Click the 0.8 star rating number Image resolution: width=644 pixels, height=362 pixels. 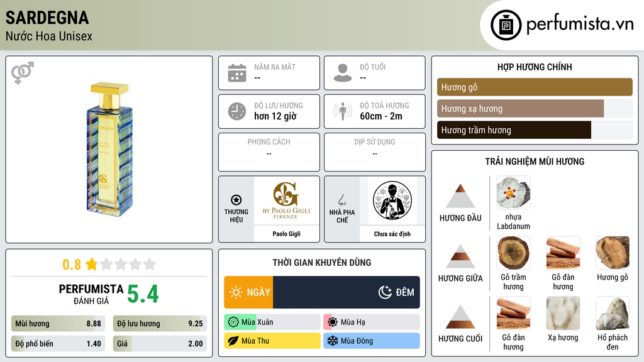(x=72, y=265)
